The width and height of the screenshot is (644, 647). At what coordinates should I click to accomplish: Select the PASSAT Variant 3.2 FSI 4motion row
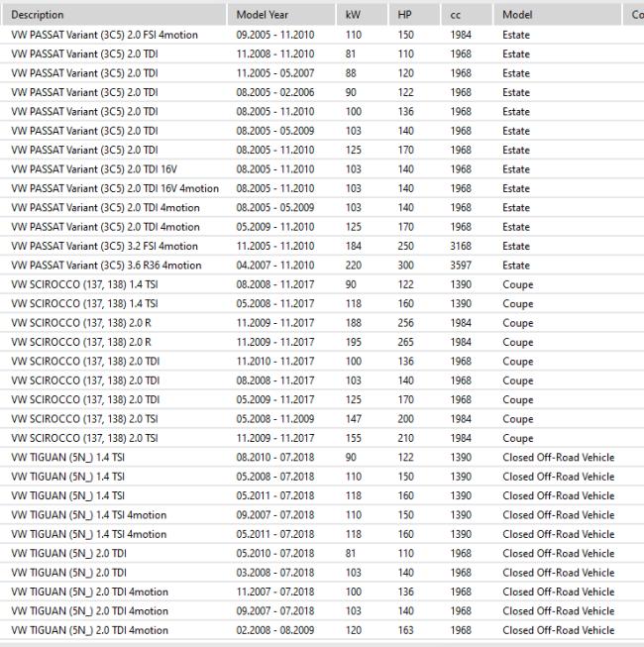pos(322,246)
